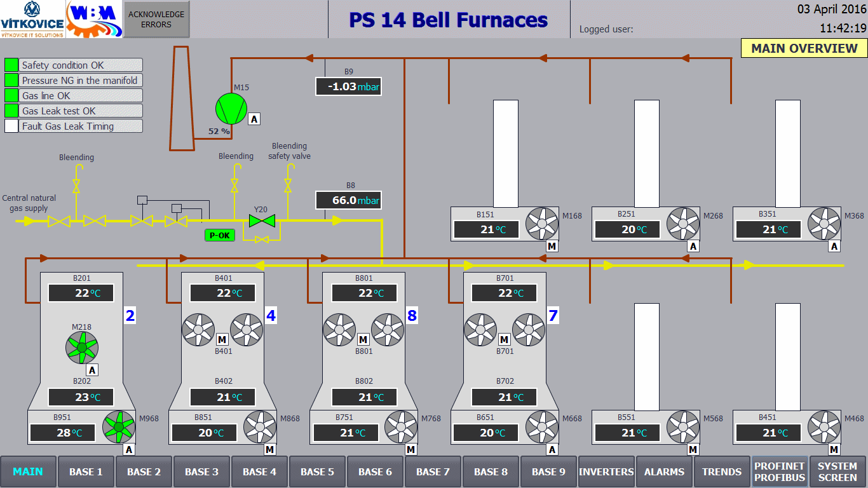
Task: Go to the BASE 9 tab
Action: click(x=548, y=471)
